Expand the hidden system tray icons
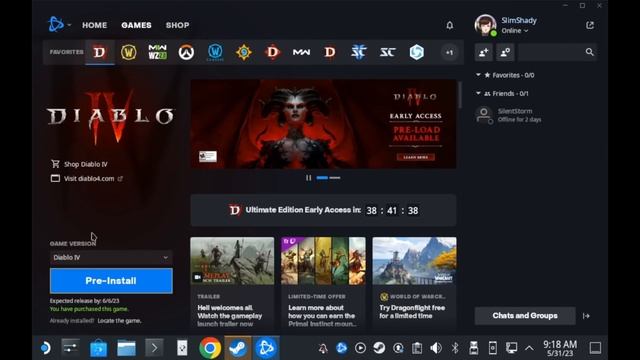640x360 pixels. [x=529, y=348]
